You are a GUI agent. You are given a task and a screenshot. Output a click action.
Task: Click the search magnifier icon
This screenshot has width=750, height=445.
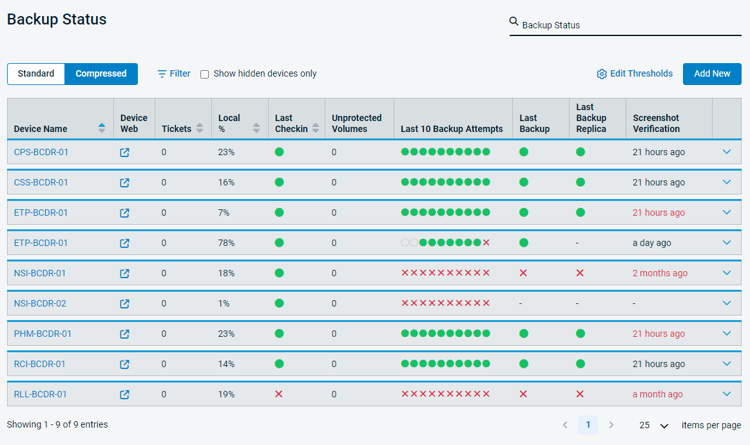514,21
